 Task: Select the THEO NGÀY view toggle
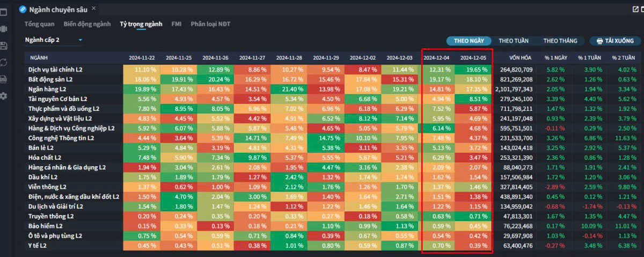(x=469, y=41)
